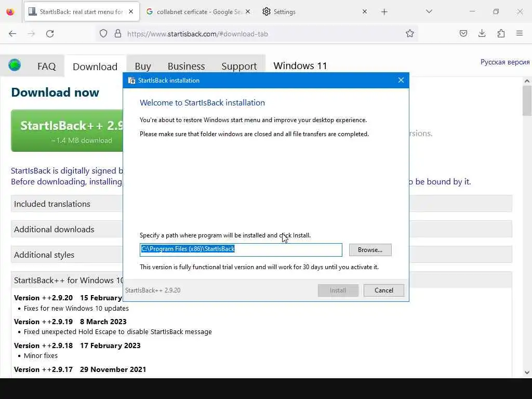Click the StartIsBack installer title bar icon
The image size is (532, 399).
131,81
